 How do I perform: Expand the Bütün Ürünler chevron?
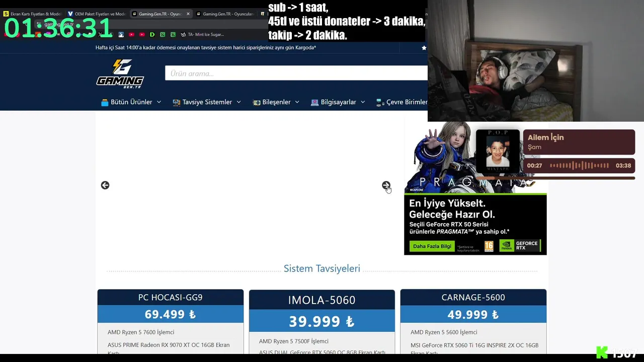tap(159, 102)
